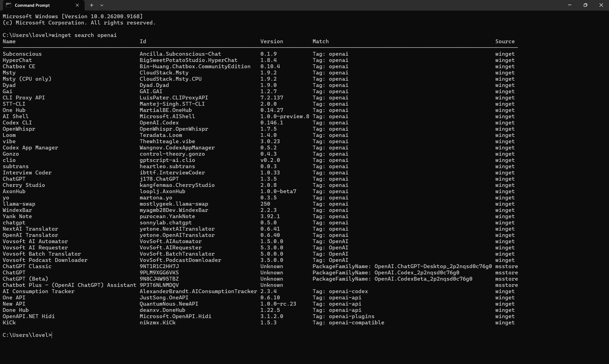The image size is (609, 364).
Task: Click the 'winget search openai' command text
Action: tap(84, 35)
